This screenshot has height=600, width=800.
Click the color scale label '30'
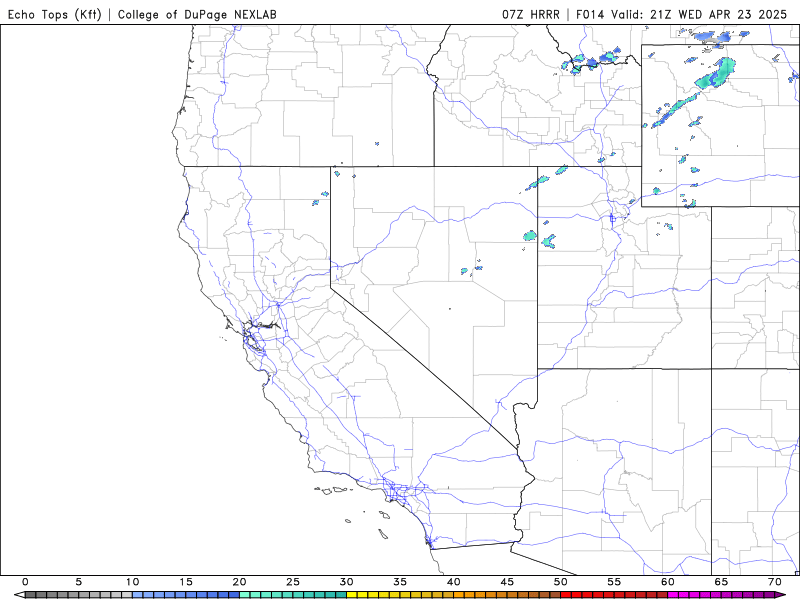[346, 582]
